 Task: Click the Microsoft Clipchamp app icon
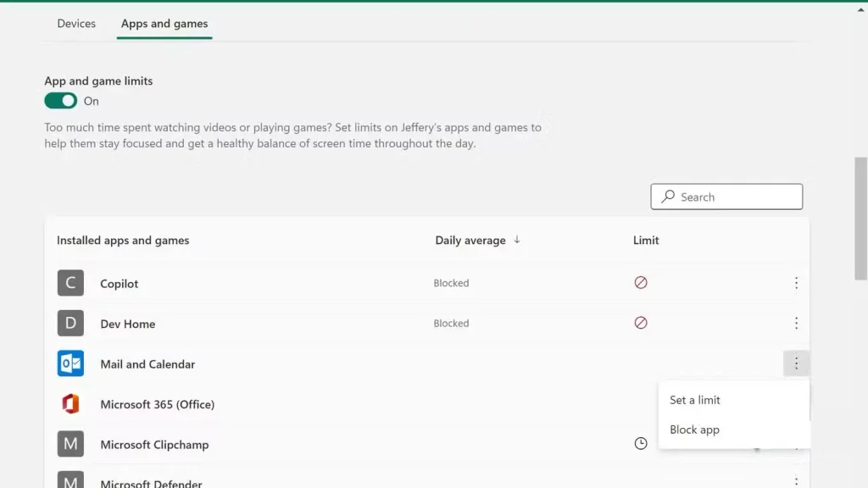(x=70, y=444)
